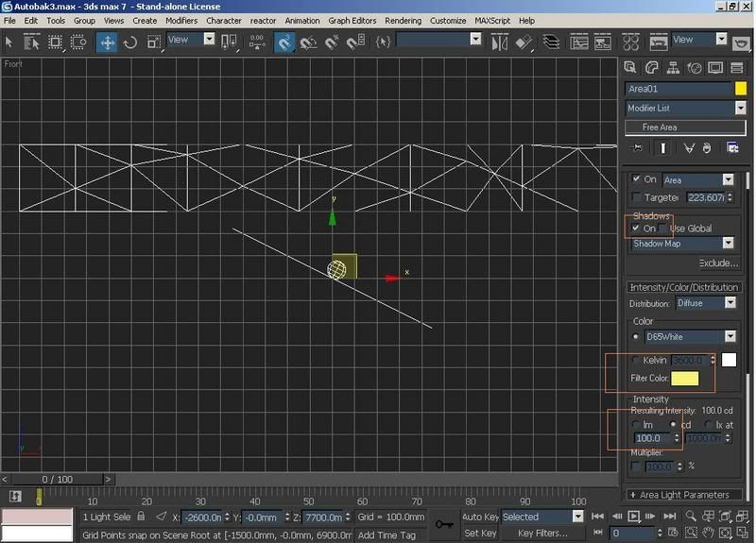Select the cd intensity radio button

tap(673, 425)
